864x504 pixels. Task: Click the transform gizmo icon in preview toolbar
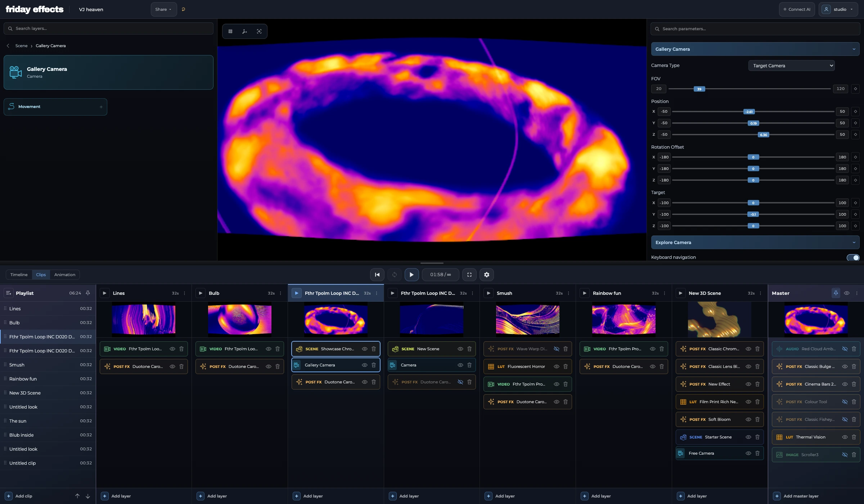point(245,31)
